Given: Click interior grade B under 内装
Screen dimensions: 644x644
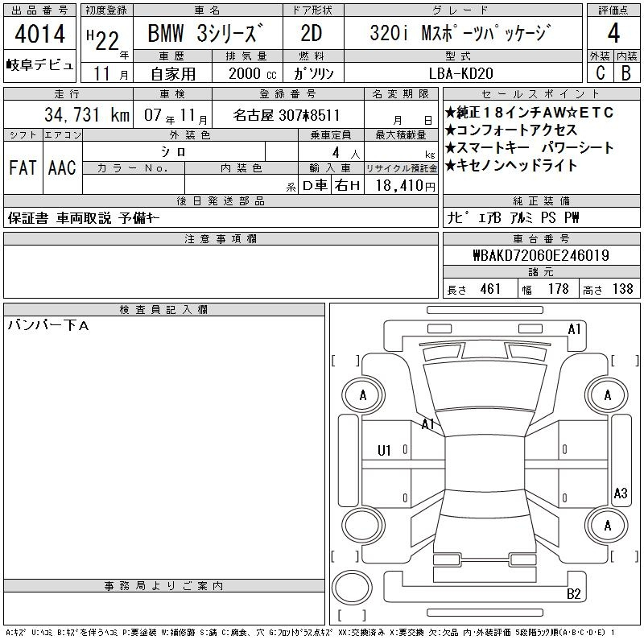Looking at the screenshot, I should [626, 72].
